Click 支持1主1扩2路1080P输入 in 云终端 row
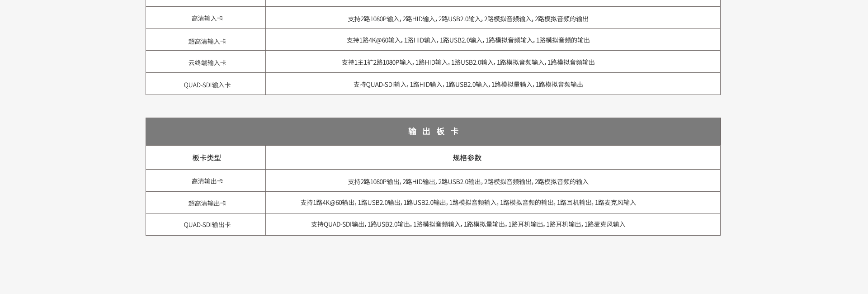 pos(377,62)
